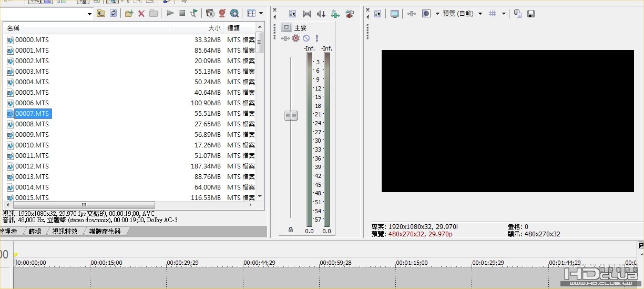Click the up-one-folder icon in explorer toolbar

[x=101, y=13]
